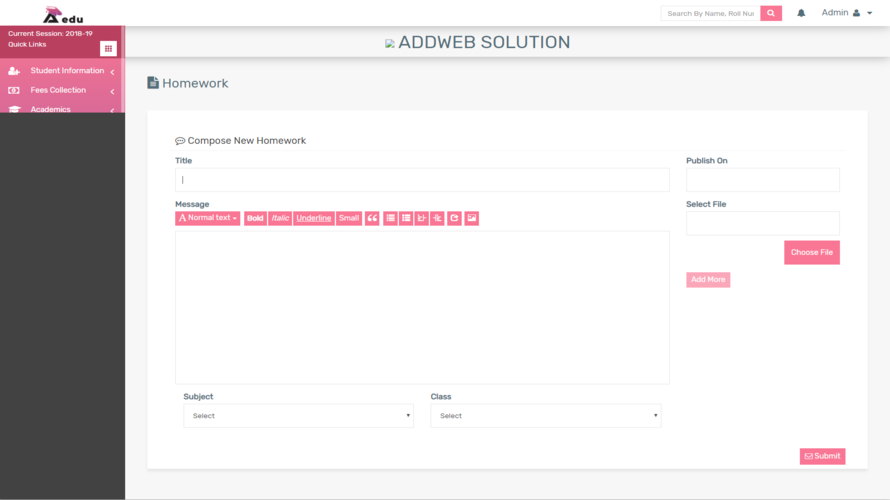Click the Student Information chevron arrow
The width and height of the screenshot is (890, 500).
coord(112,72)
